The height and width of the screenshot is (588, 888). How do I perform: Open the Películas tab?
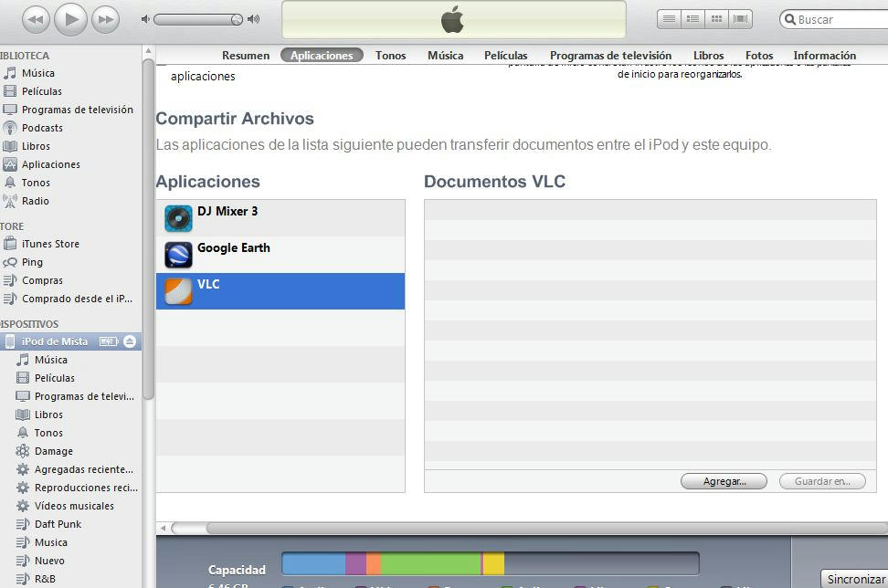tap(506, 56)
